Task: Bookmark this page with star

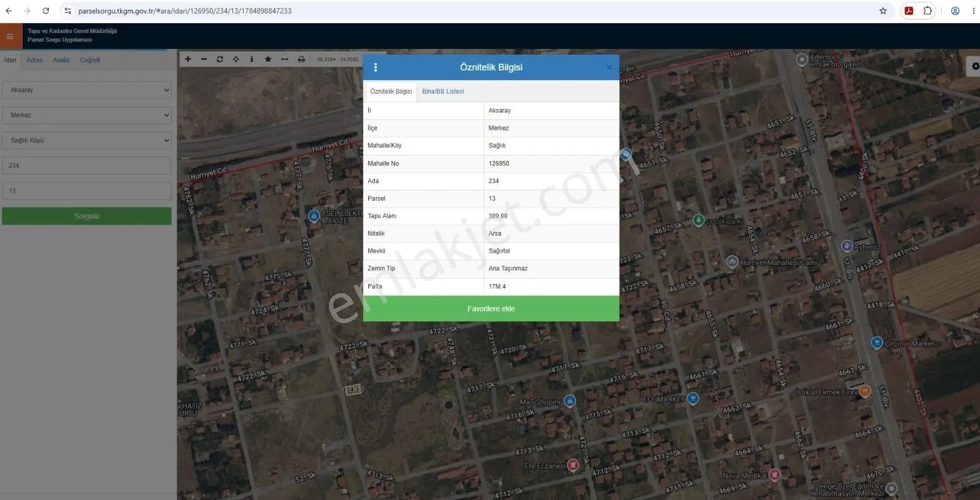Action: tap(883, 11)
